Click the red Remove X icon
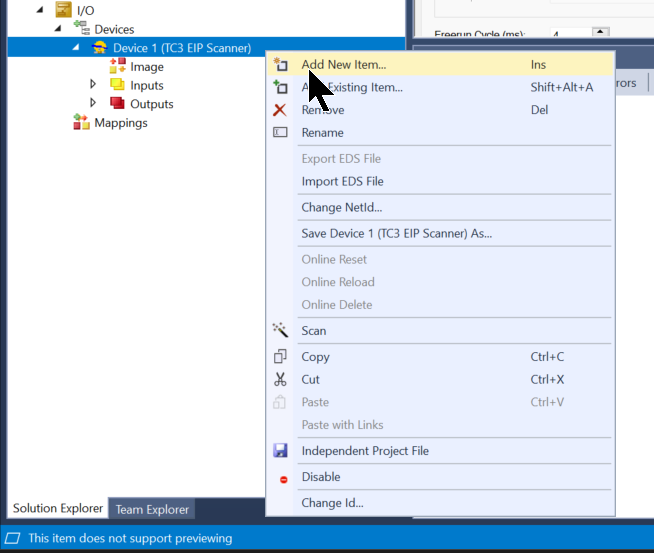The image size is (654, 553). pyautogui.click(x=281, y=110)
